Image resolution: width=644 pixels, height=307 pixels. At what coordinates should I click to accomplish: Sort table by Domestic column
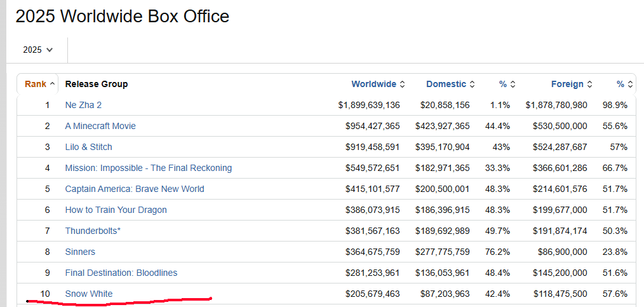(x=450, y=84)
